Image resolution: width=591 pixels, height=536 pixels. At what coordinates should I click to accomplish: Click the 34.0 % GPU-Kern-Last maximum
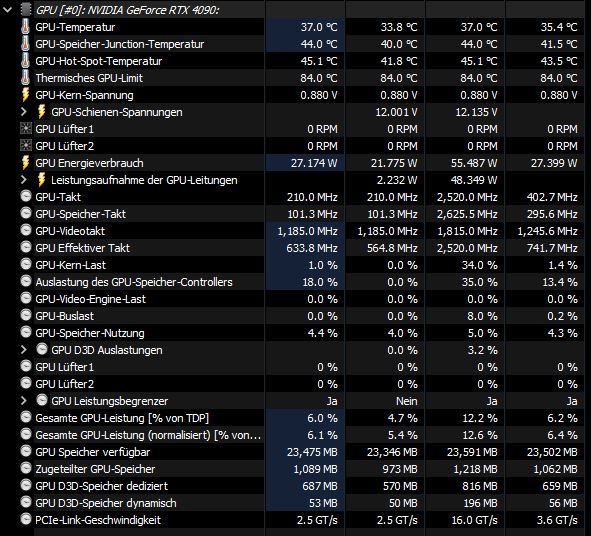click(480, 265)
